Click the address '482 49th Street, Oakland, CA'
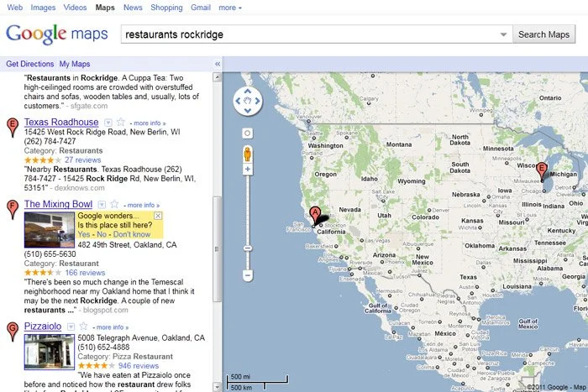588x392 pixels. 127,245
